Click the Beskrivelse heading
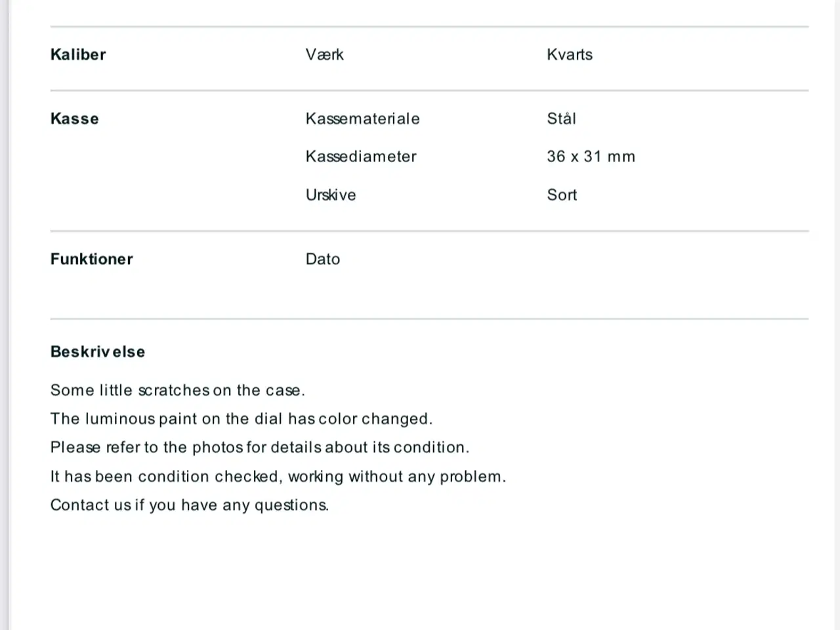 tap(98, 352)
